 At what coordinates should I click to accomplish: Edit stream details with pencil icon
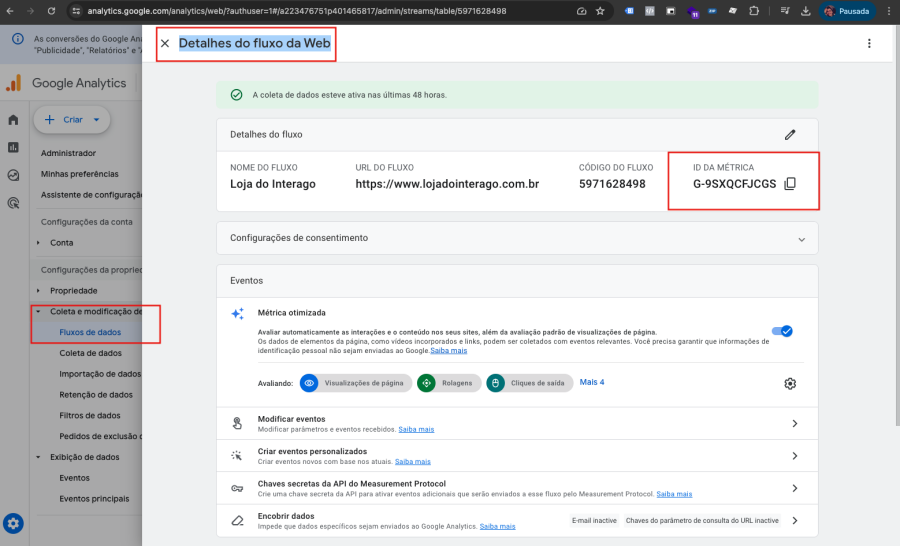790,134
